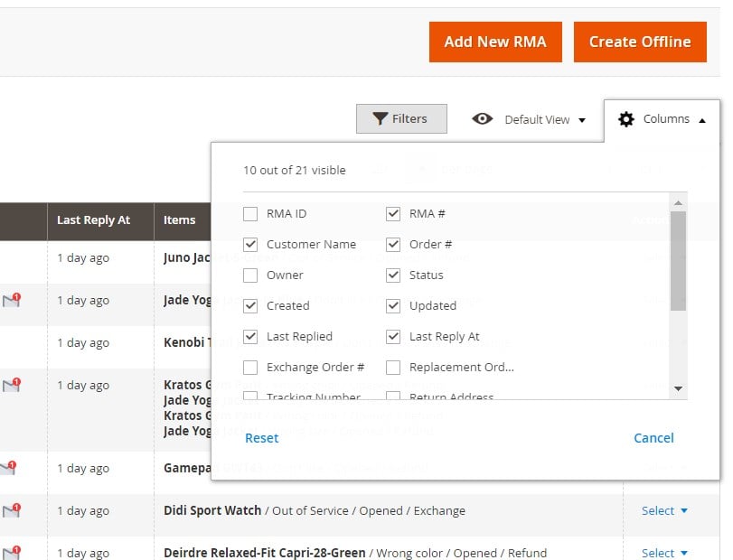Screen dimensions: 733x560
Task: Click the mail icon in the Deirdre row
Action: pyautogui.click(x=12, y=552)
